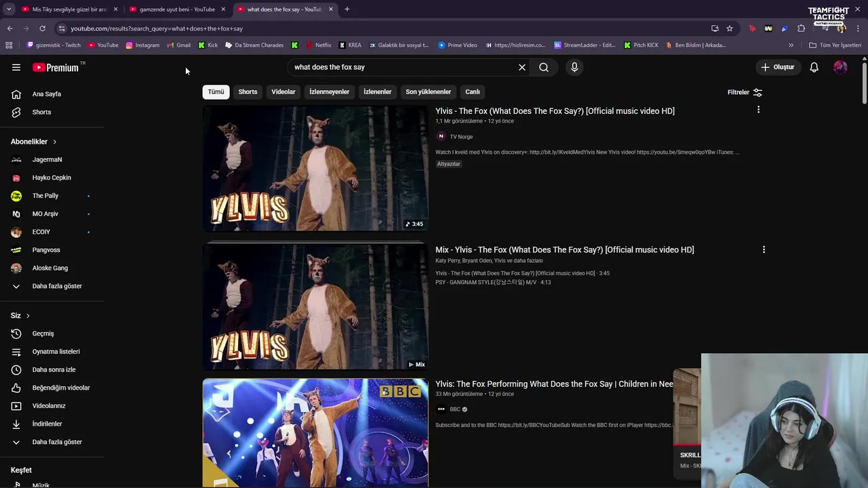Select the Tümü filter chip

[x=216, y=91]
